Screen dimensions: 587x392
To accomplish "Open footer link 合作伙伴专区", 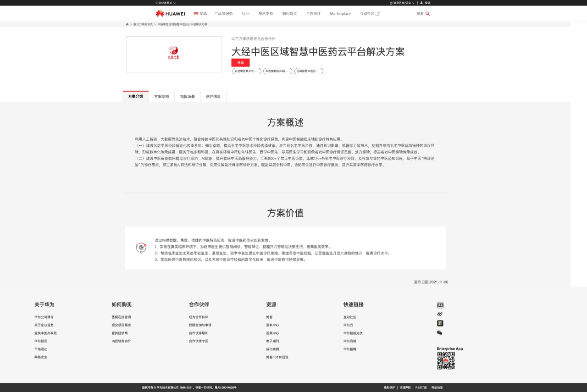I will point(199,341).
